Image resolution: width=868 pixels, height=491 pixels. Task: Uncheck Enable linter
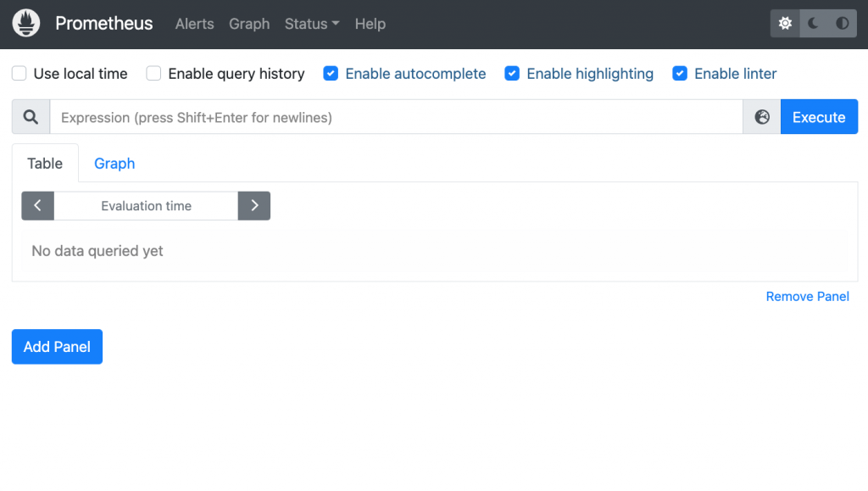[680, 74]
